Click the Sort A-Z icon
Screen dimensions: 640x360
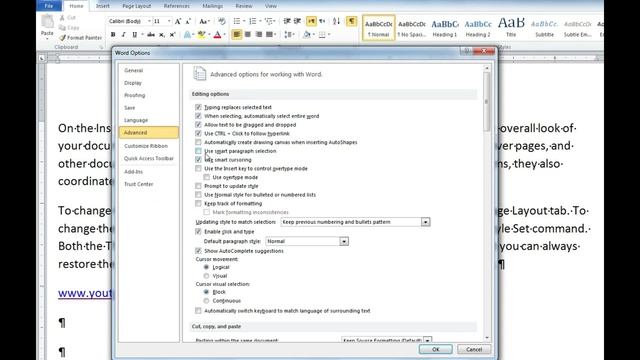336,21
